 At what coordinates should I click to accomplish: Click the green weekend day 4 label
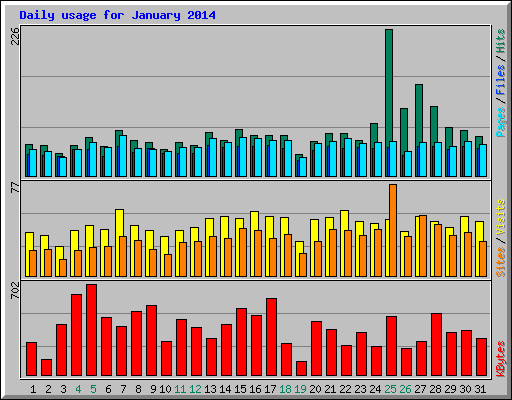tap(78, 389)
